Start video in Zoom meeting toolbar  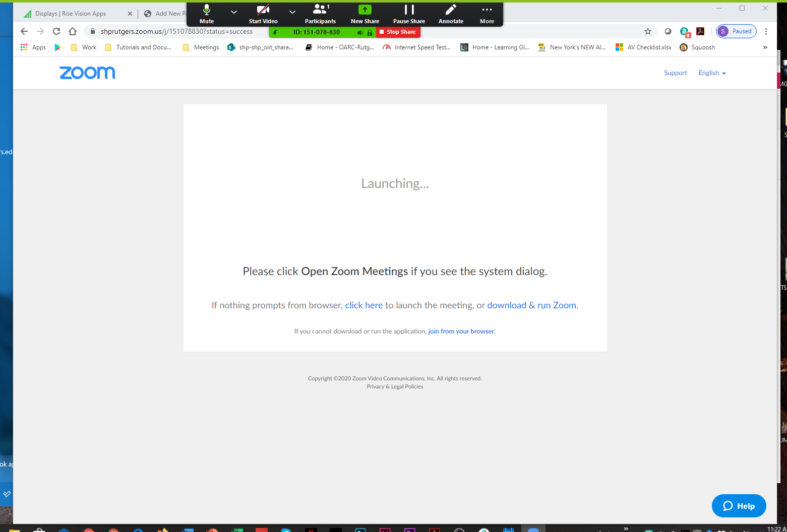[263, 14]
